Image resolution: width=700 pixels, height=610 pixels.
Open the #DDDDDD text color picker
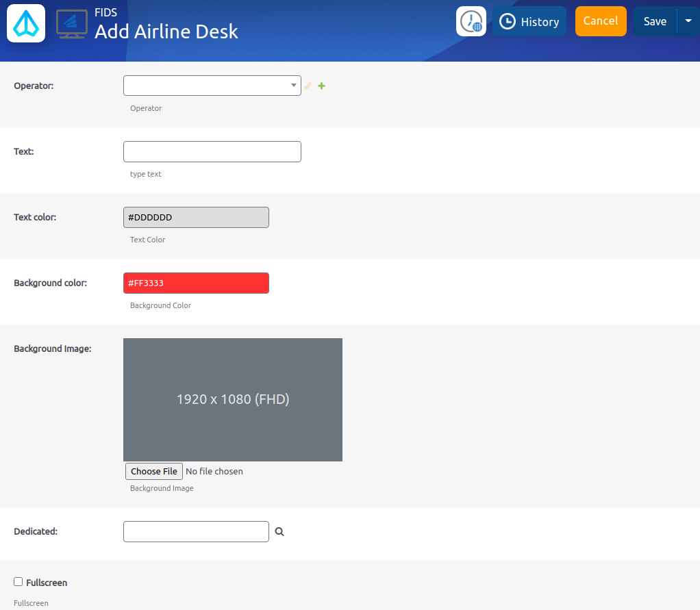(196, 217)
